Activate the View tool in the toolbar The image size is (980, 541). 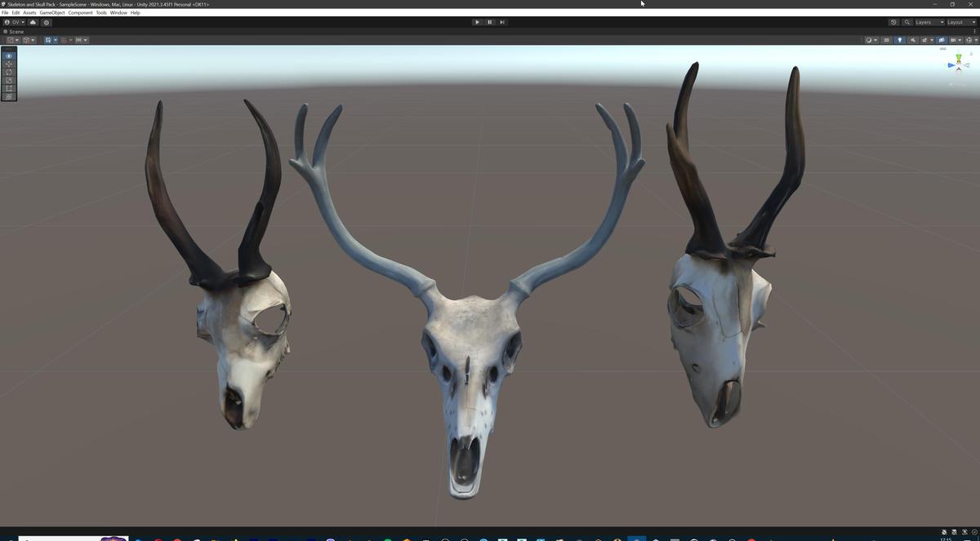(8, 55)
